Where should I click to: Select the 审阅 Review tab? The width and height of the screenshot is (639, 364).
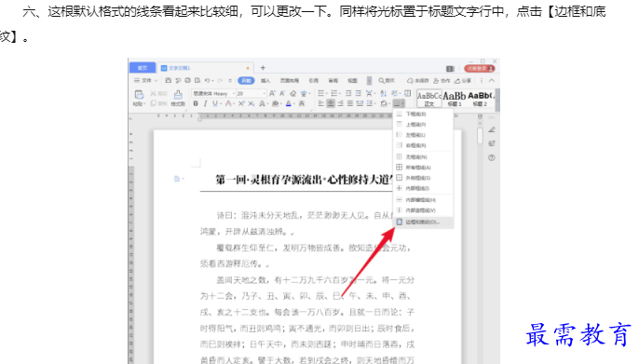pyautogui.click(x=333, y=81)
